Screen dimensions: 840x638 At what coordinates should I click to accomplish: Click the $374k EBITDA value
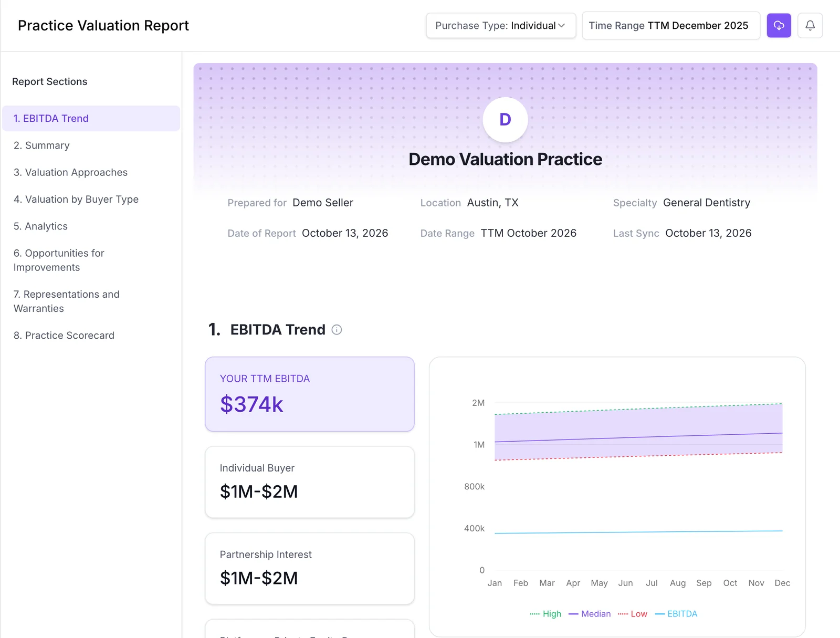tap(251, 404)
